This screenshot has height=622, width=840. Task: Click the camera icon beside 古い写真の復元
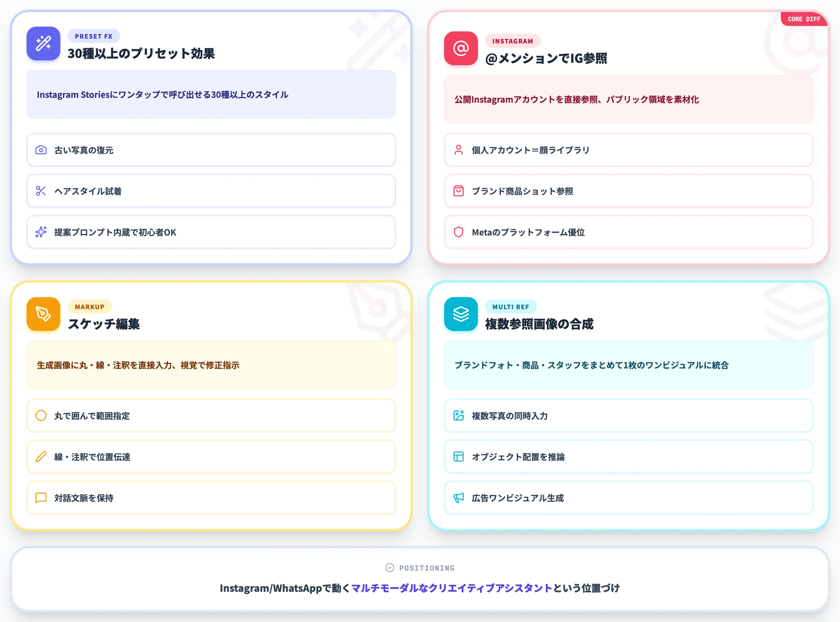point(41,150)
